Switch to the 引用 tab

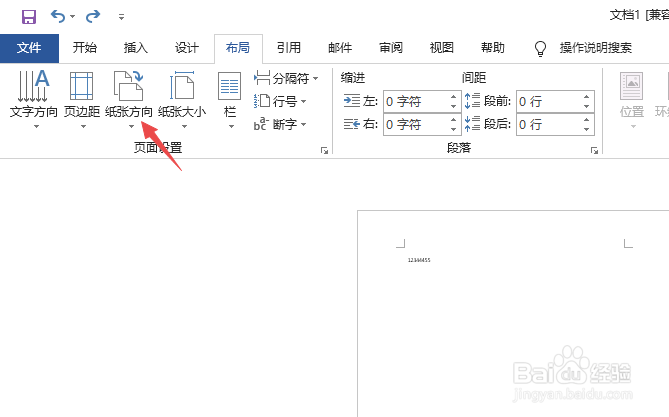[x=289, y=47]
